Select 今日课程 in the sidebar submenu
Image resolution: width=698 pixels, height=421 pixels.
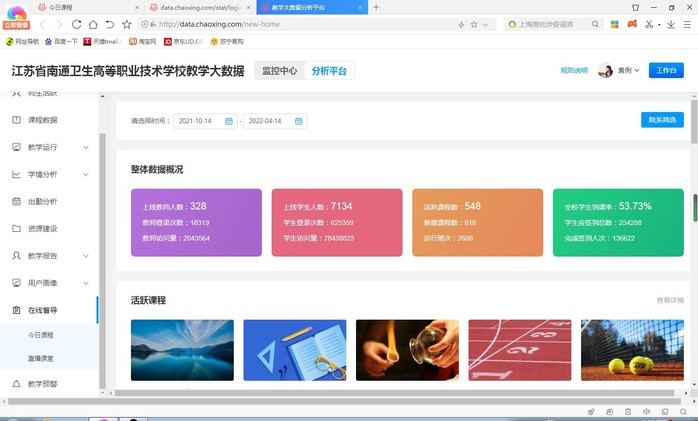(x=41, y=335)
